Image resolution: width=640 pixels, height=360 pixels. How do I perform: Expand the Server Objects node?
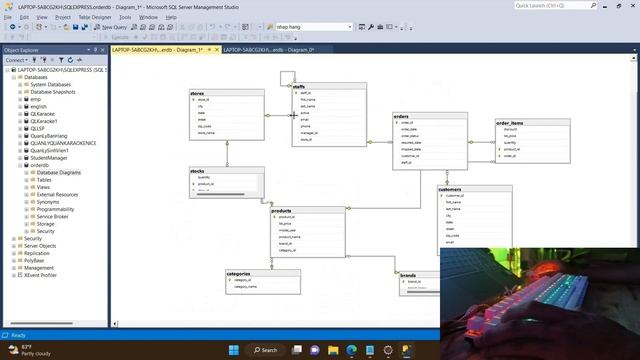point(13,246)
